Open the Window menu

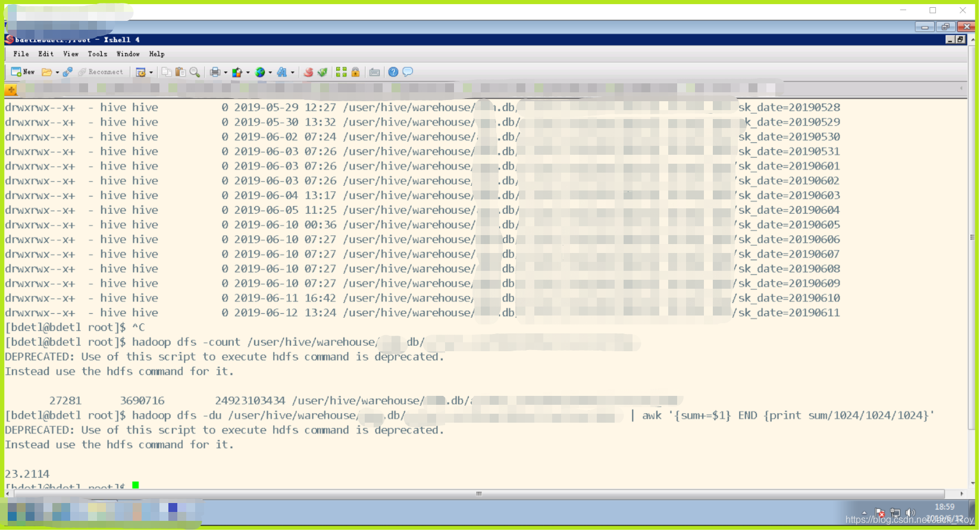(x=128, y=54)
